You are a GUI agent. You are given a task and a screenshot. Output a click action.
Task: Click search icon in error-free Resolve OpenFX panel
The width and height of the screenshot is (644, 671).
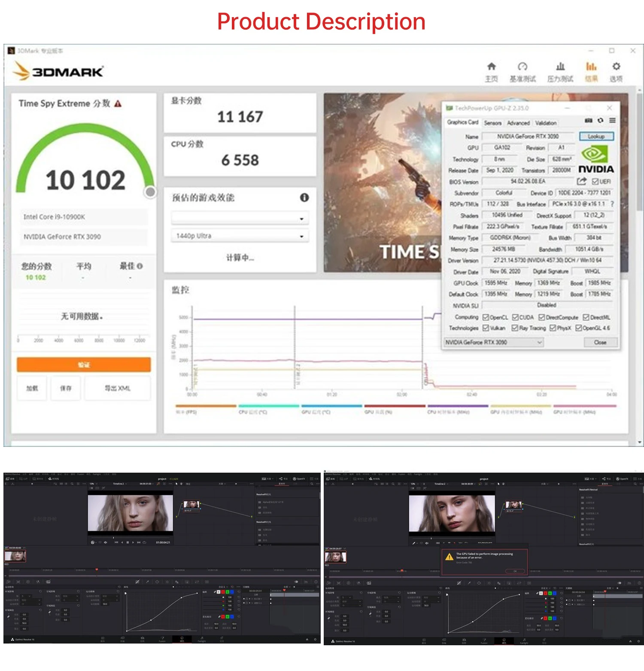[x=312, y=484]
